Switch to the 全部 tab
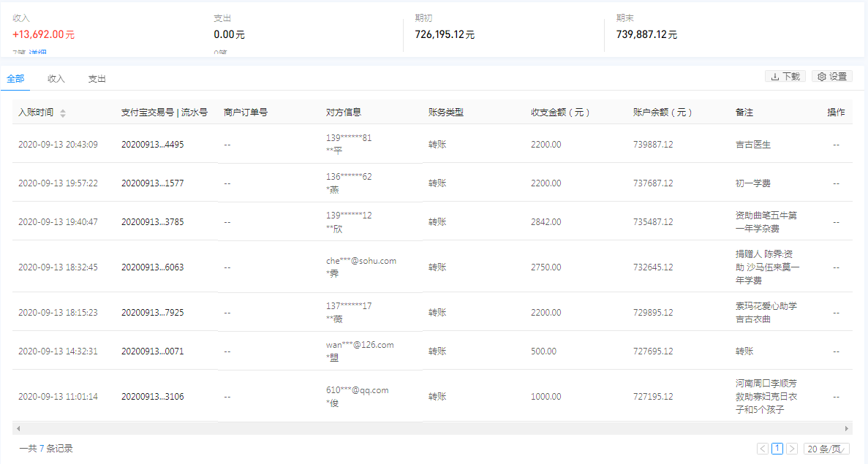The image size is (868, 464). [x=15, y=79]
